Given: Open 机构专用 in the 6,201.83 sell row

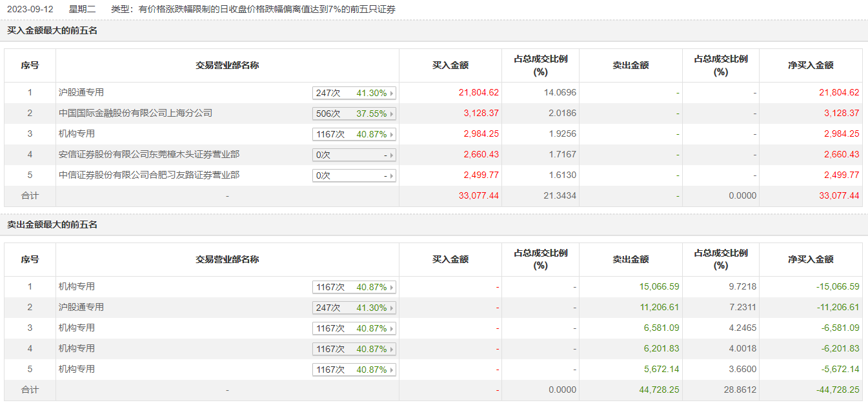Looking at the screenshot, I should click(x=77, y=348).
